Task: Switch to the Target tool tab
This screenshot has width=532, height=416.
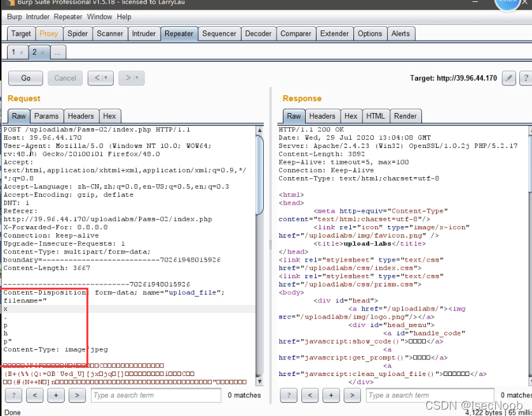Action: [21, 34]
